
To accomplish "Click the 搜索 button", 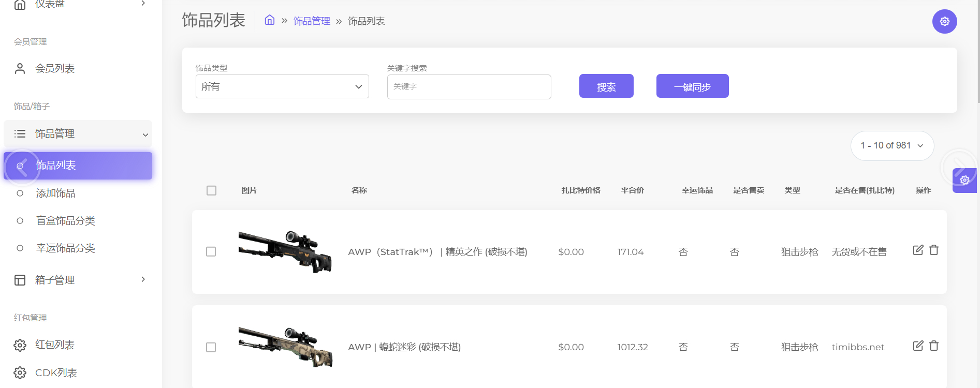I will (x=606, y=86).
